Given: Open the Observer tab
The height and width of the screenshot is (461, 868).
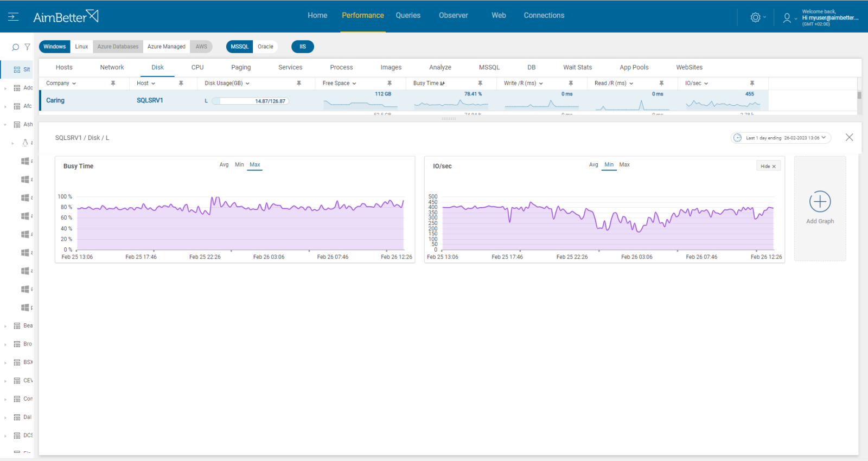Looking at the screenshot, I should click(454, 16).
